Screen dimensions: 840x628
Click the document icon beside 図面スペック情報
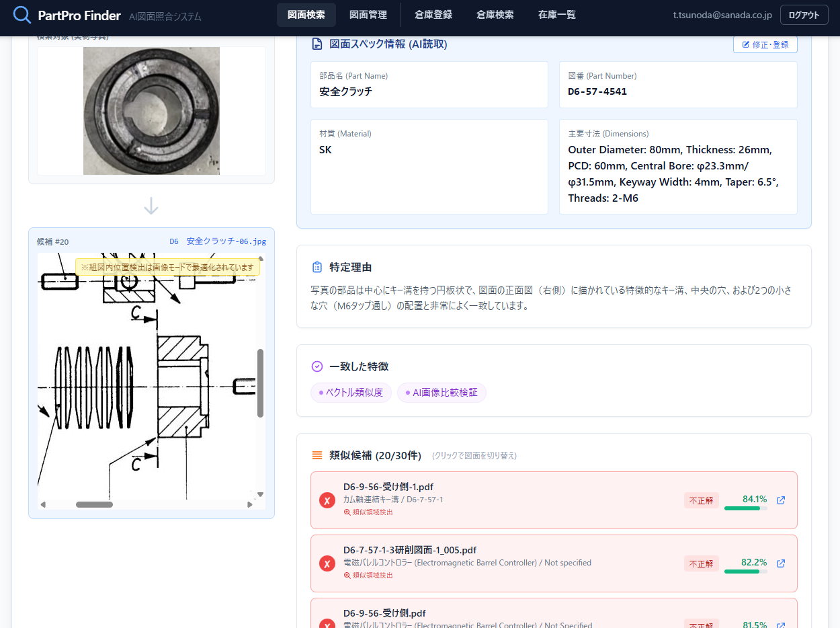click(x=317, y=44)
